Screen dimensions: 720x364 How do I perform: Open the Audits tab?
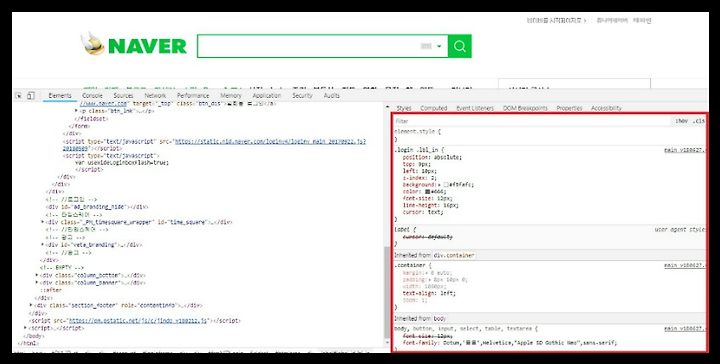pyautogui.click(x=332, y=95)
